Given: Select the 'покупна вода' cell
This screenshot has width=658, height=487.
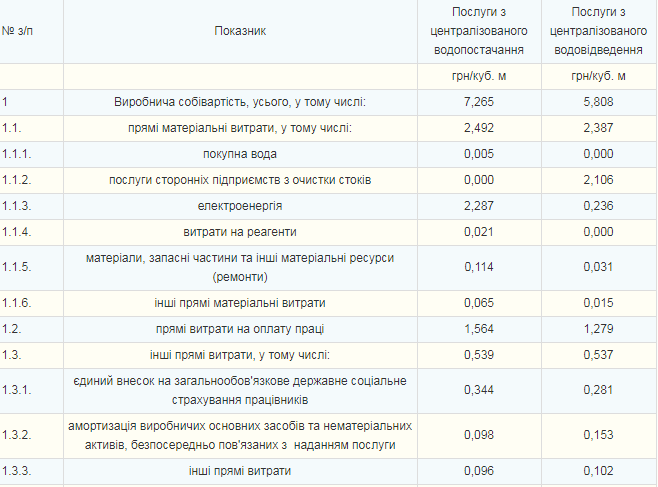Looking at the screenshot, I should coord(240,154).
